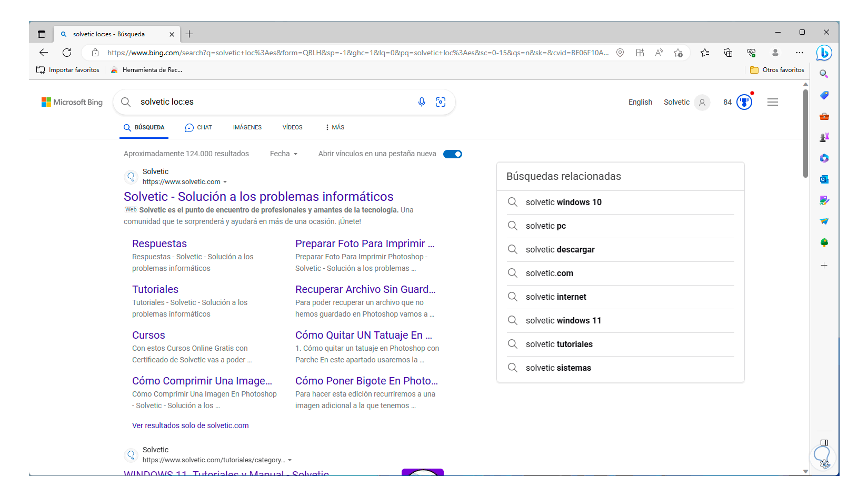Expand the Fecha date filter dropdown
The width and height of the screenshot is (868, 497).
[284, 154]
